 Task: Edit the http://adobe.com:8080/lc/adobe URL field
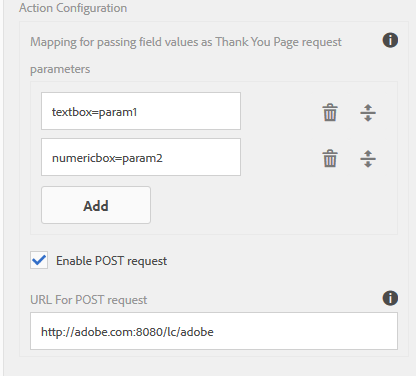214,331
